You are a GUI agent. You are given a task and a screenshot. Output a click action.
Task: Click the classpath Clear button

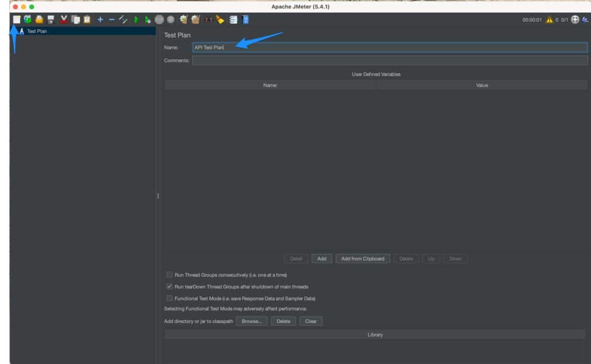(311, 321)
